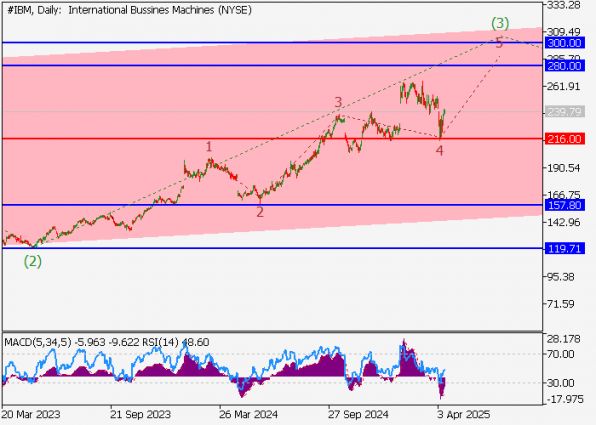Select the 119.71 blue price label
The image size is (596, 425).
[564, 249]
